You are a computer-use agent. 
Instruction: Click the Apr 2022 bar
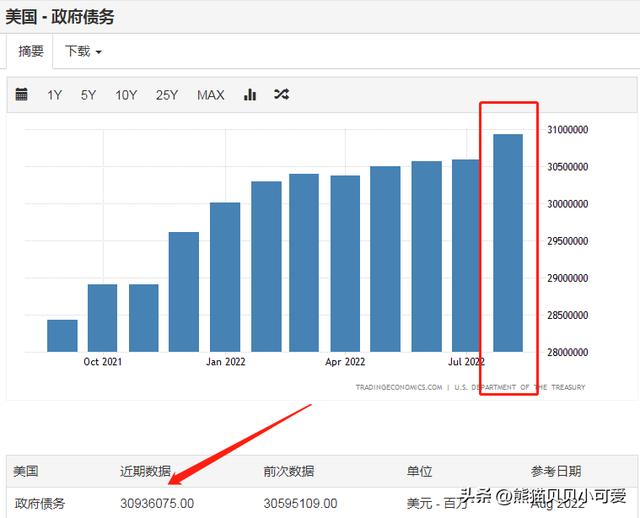click(345, 264)
